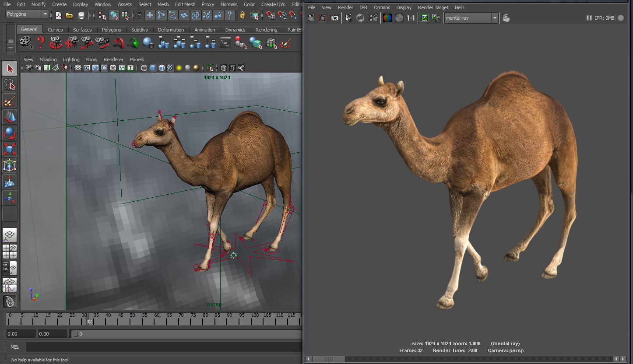Activate the Soft Modification tool
The width and height of the screenshot is (633, 364).
pos(10,182)
